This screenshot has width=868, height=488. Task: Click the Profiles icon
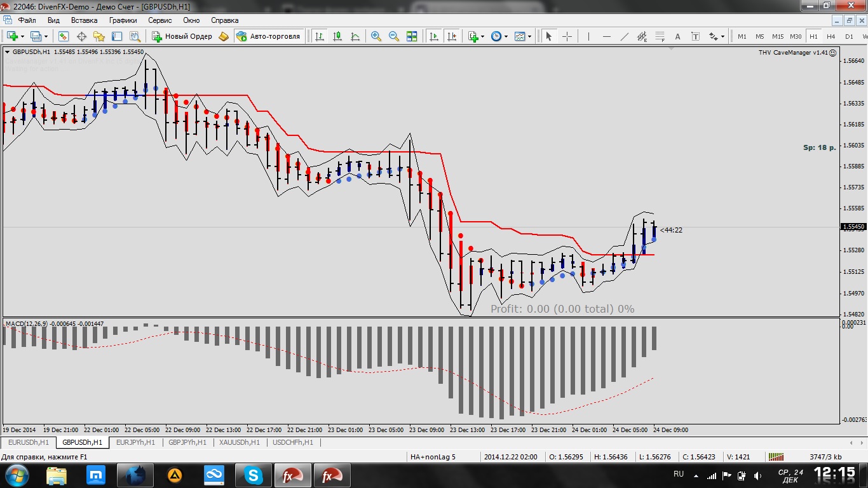pyautogui.click(x=36, y=36)
